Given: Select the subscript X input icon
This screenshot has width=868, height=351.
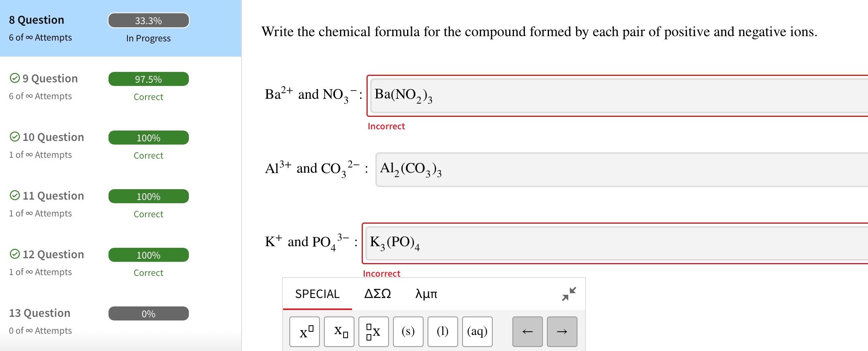Looking at the screenshot, I should 339,331.
